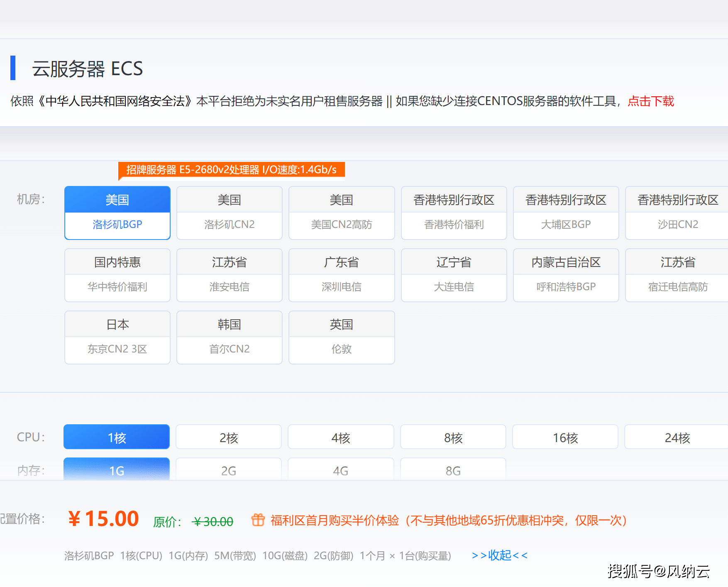Select 呼和浩特BGP Inner Mongolia datacenter
The image size is (728, 587).
click(x=566, y=275)
